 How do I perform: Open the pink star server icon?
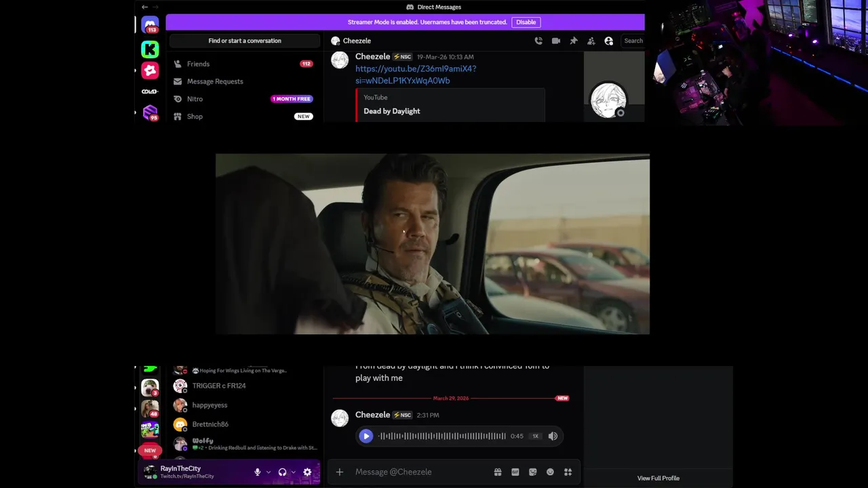[150, 70]
